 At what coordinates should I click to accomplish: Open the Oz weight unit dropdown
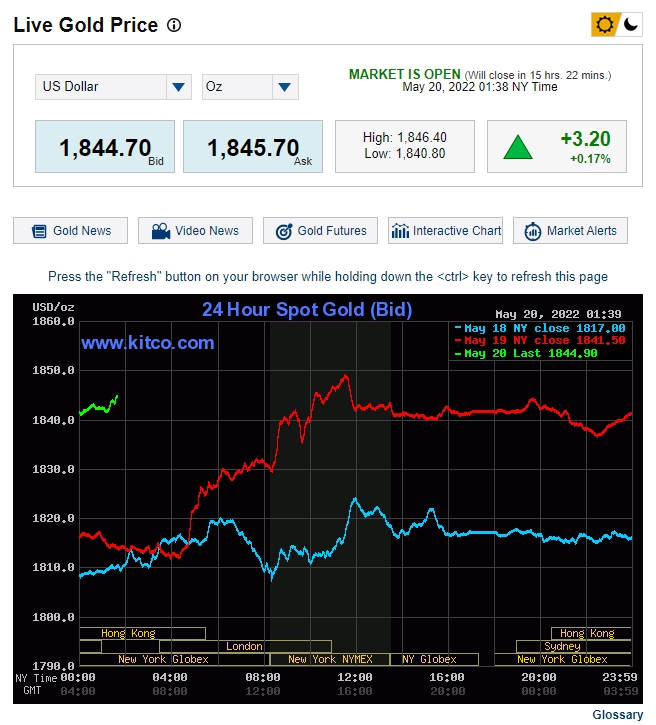(250, 87)
